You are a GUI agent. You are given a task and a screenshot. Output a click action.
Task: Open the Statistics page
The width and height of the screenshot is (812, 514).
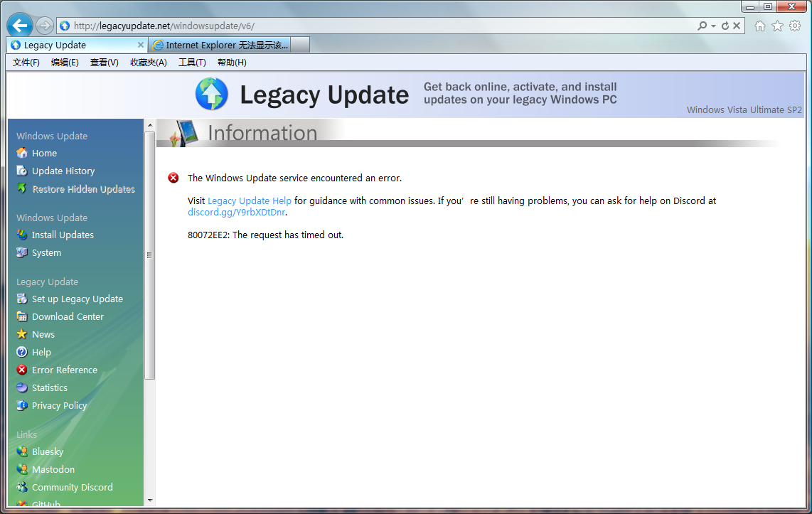pos(49,387)
